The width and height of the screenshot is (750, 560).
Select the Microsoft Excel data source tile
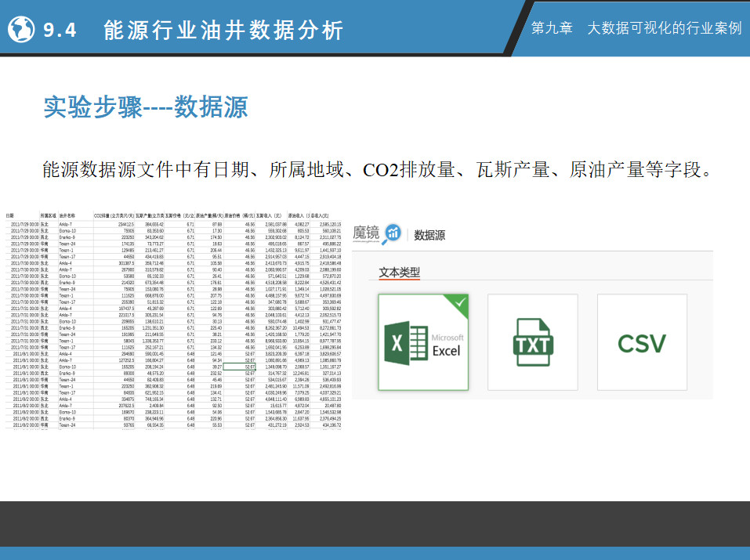(423, 342)
